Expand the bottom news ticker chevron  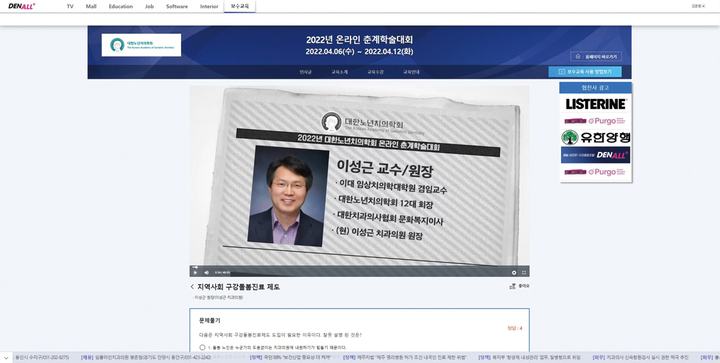click(6, 357)
